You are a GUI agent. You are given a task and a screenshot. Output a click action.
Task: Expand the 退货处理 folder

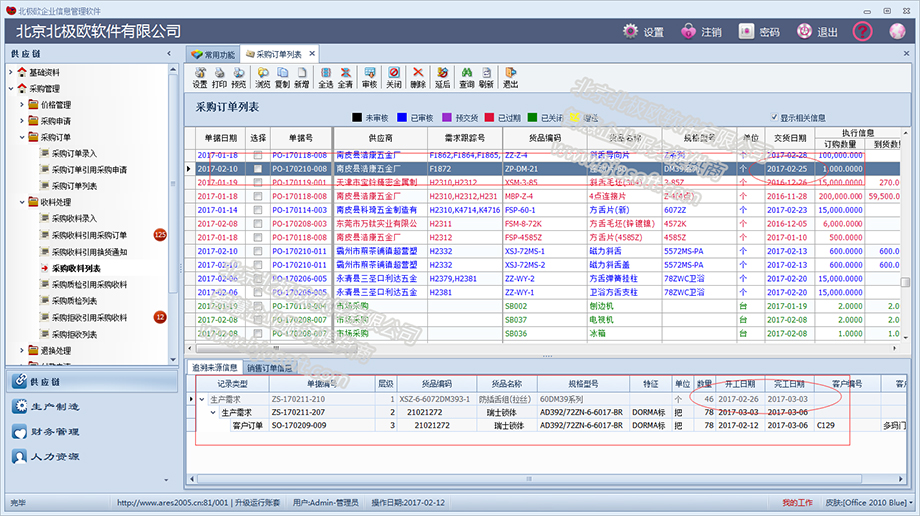[x=22, y=350]
